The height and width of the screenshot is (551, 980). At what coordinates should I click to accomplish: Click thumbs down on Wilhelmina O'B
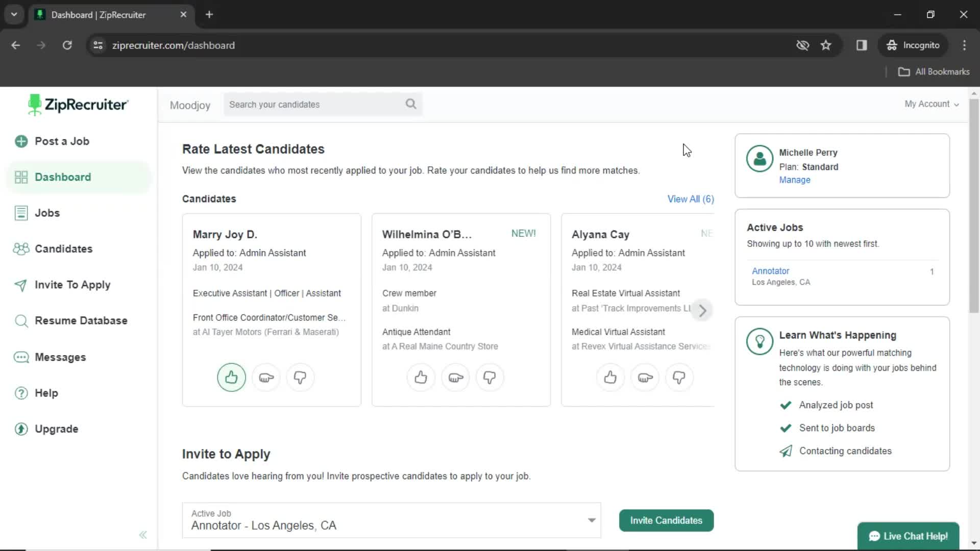pyautogui.click(x=489, y=378)
